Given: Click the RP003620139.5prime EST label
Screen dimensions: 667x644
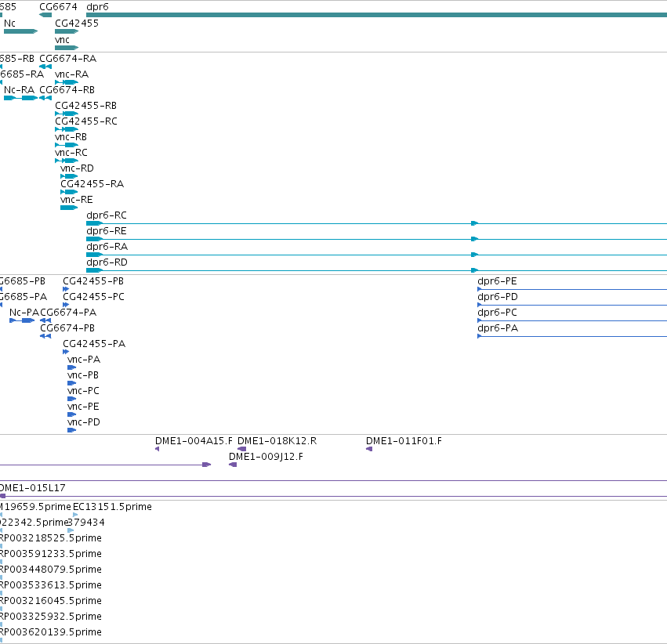Looking at the screenshot, I should pos(51,632).
